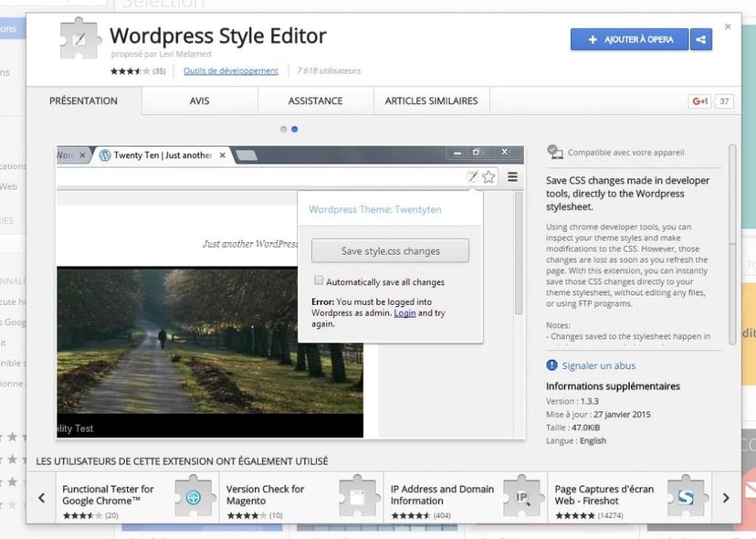Click the G+1 social icon
The image size is (756, 539).
[699, 100]
